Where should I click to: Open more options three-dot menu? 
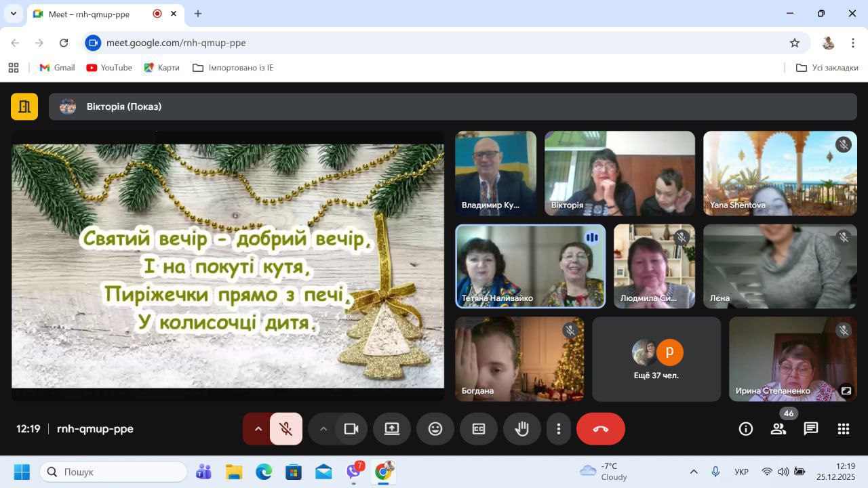[558, 429]
